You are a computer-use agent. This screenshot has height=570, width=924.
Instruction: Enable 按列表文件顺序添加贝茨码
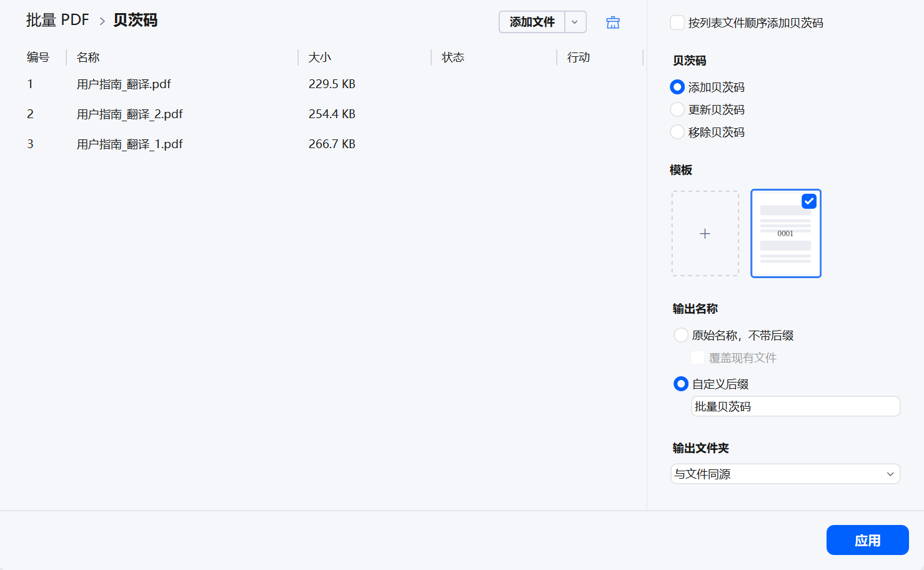pos(677,22)
